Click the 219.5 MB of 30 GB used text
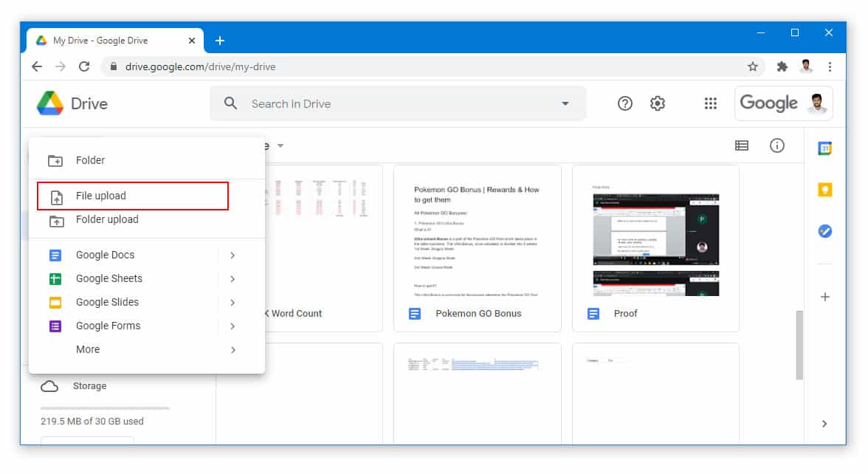 [x=92, y=422]
